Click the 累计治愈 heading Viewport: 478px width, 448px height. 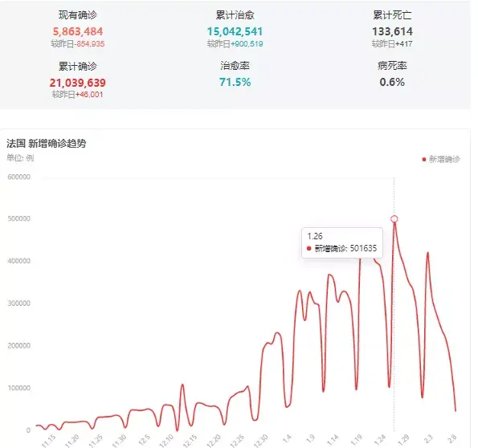tap(235, 15)
